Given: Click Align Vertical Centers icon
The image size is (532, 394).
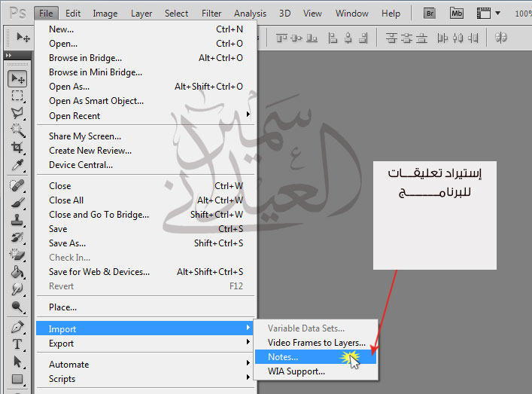Looking at the screenshot, I should tap(296, 38).
